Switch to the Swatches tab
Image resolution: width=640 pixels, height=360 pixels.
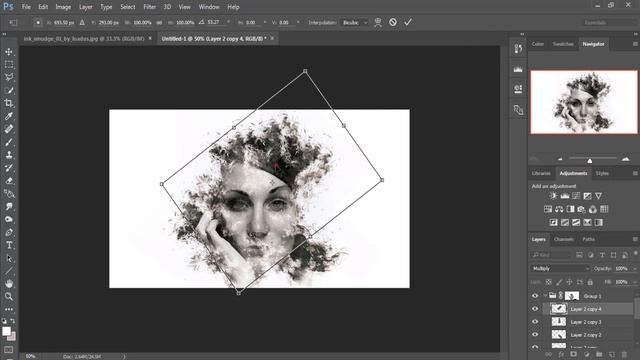tap(563, 44)
